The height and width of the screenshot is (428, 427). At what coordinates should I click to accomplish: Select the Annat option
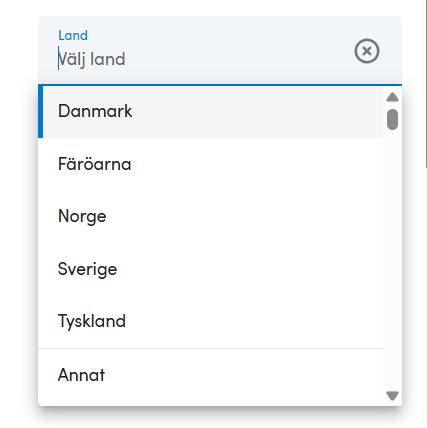pyautogui.click(x=210, y=375)
